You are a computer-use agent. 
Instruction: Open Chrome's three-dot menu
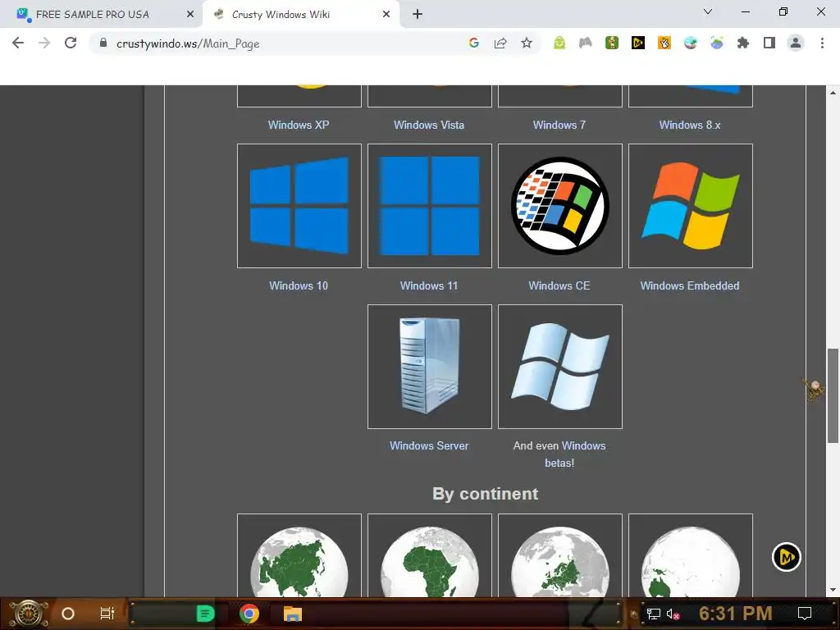point(822,43)
